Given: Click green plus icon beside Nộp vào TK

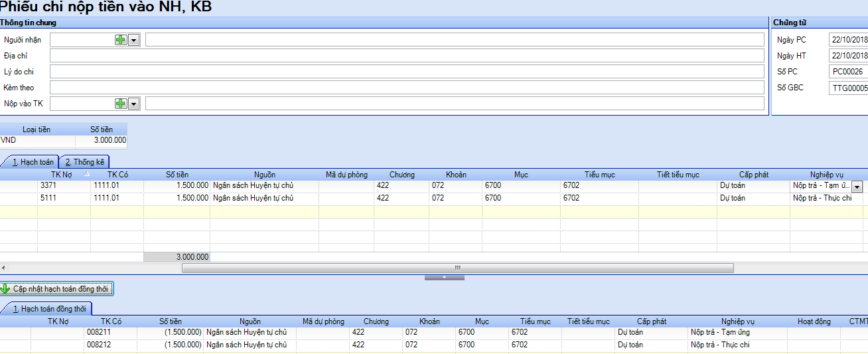Looking at the screenshot, I should pos(120,104).
